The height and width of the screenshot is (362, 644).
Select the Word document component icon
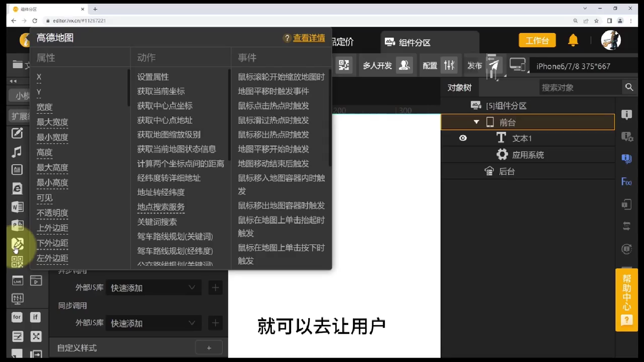tap(17, 207)
